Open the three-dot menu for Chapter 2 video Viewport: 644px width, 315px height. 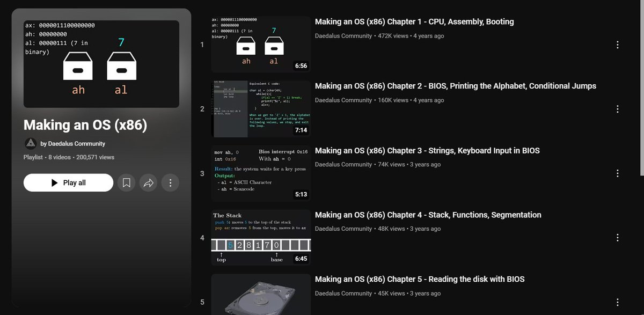pyautogui.click(x=618, y=109)
